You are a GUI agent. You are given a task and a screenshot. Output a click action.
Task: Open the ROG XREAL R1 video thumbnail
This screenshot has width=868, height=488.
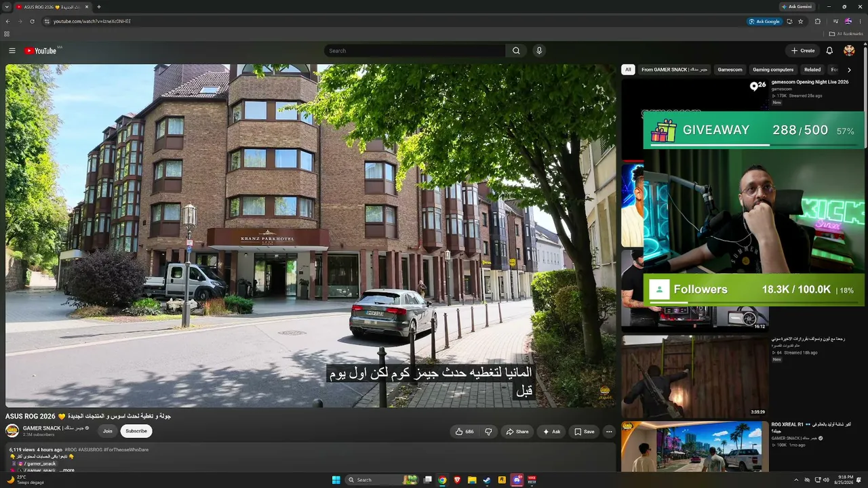[695, 446]
